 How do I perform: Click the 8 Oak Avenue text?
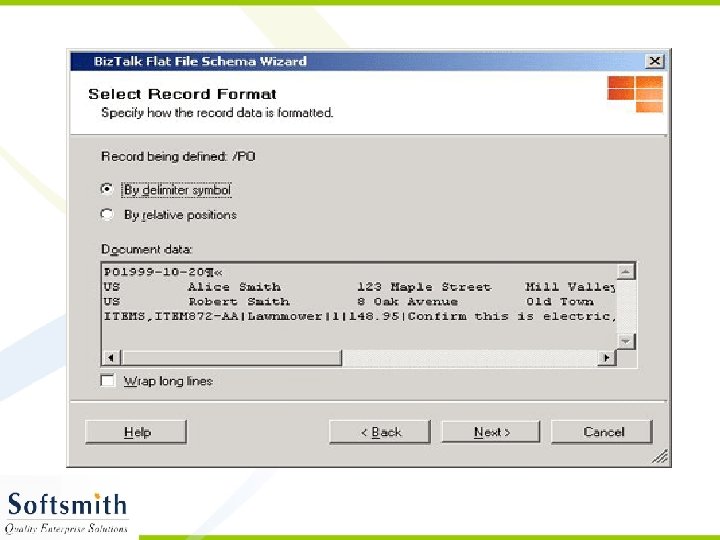(407, 302)
